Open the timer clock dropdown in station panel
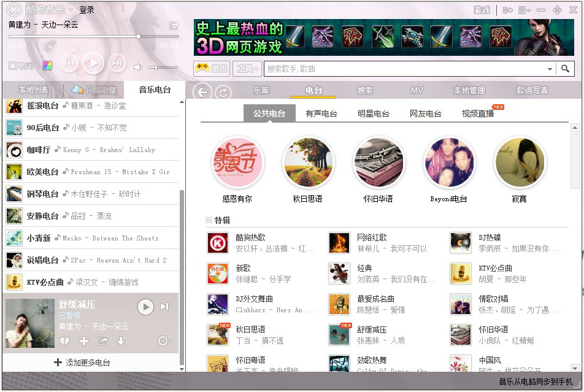The height and width of the screenshot is (392, 584). click(x=164, y=341)
